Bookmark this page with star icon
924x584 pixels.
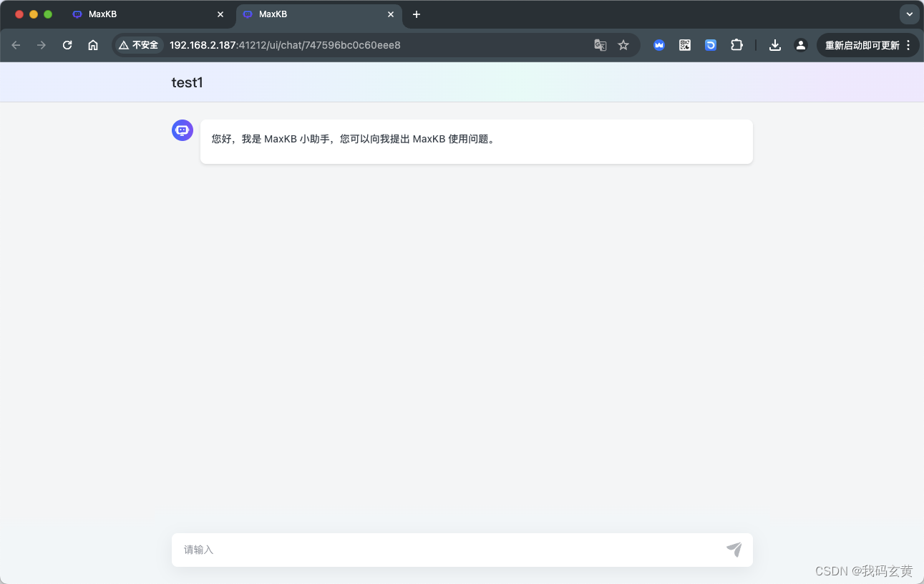[623, 45]
